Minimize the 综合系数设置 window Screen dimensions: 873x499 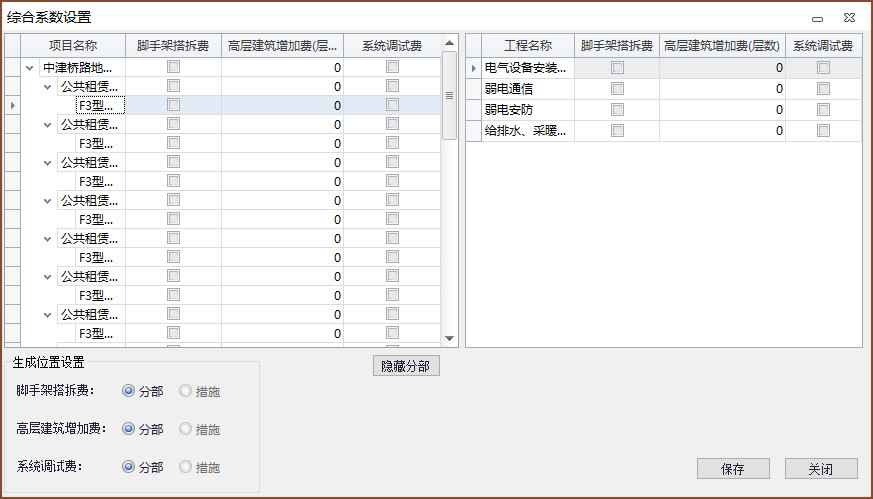pos(817,18)
